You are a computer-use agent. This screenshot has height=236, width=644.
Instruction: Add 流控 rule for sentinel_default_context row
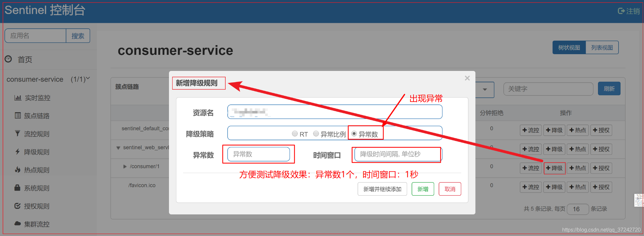531,130
